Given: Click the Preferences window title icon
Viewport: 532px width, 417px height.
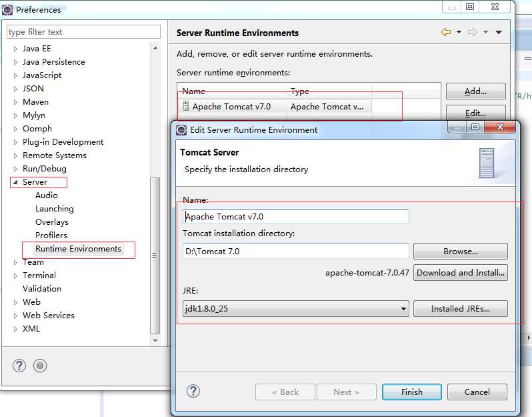Looking at the screenshot, I should point(7,10).
